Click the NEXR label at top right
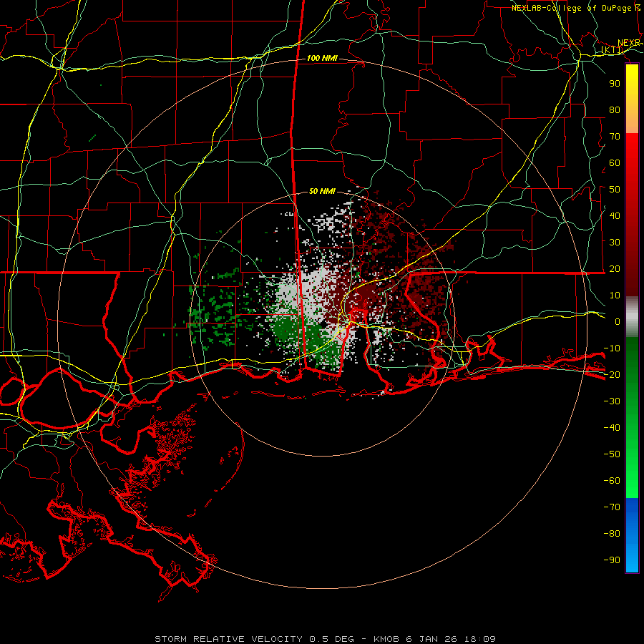Viewport: 644px width, 644px height. 629,43
